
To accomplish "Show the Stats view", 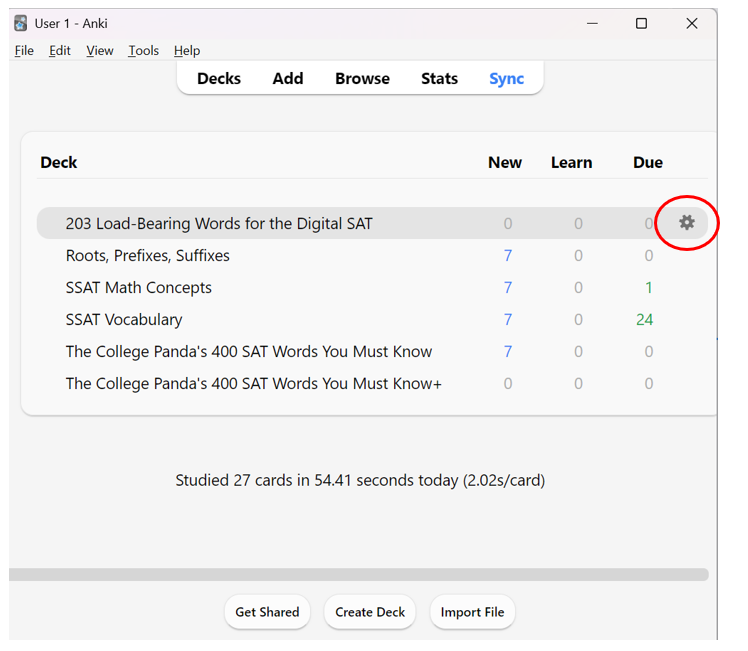I will tap(439, 78).
